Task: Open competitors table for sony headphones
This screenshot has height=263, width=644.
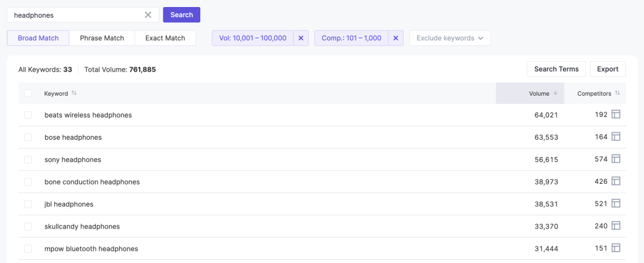Action: click(616, 158)
